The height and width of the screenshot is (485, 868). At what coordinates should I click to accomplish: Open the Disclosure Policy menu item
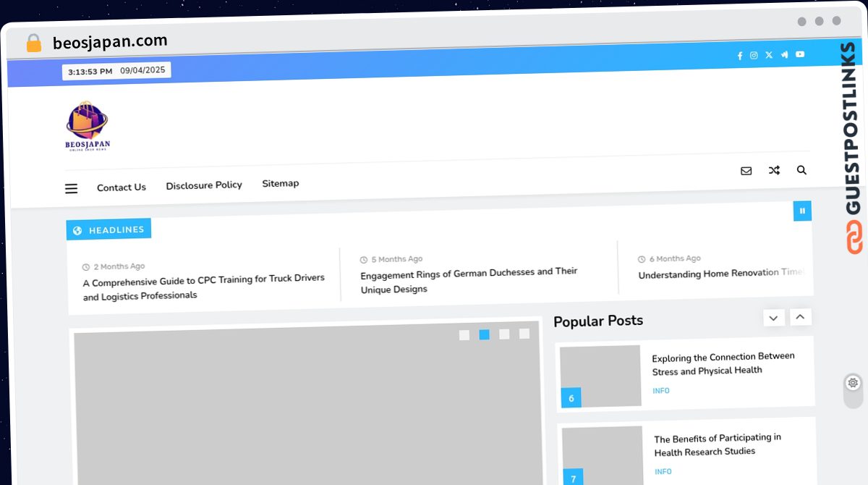(x=204, y=185)
